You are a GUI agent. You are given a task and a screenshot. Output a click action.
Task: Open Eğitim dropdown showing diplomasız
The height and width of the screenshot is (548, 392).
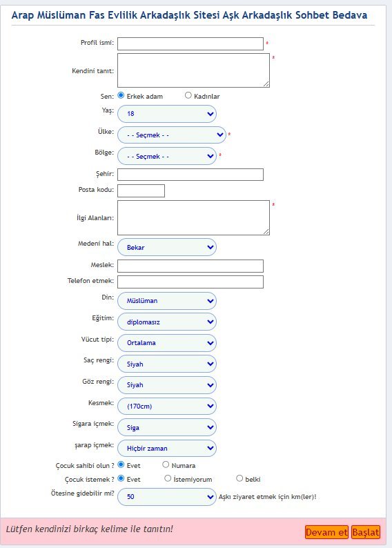pos(167,322)
